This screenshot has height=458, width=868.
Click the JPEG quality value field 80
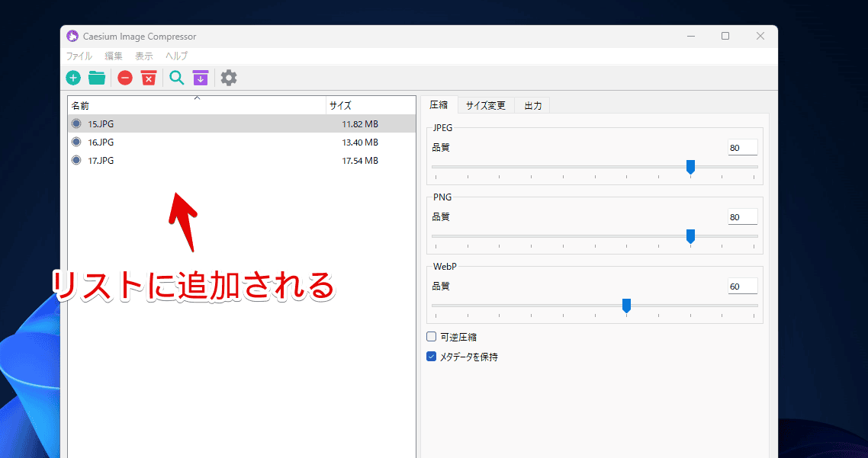[x=742, y=148]
